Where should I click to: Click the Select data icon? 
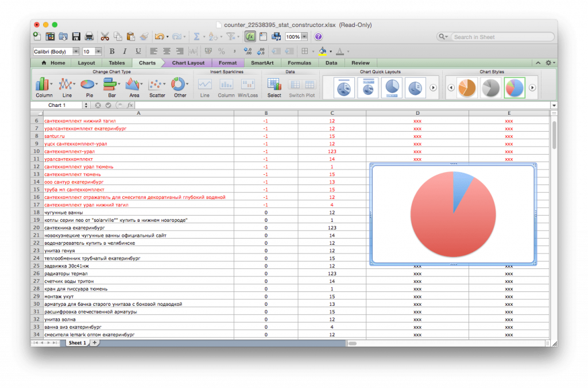pos(274,85)
